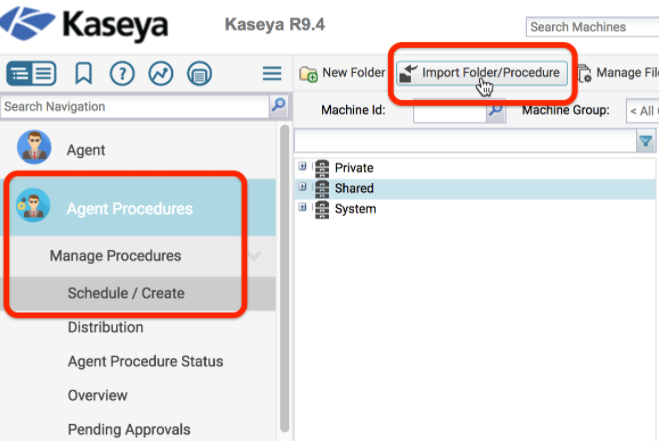Open the chart status icon

coord(161,74)
